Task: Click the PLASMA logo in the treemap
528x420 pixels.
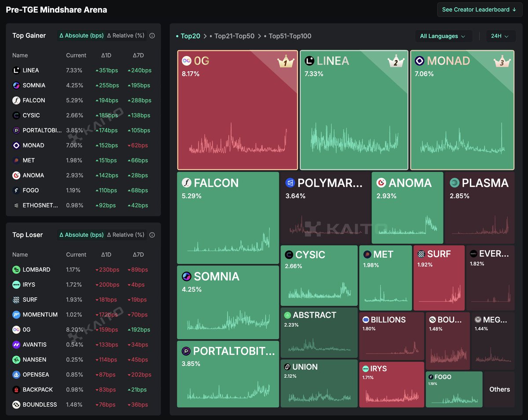Action: pyautogui.click(x=455, y=183)
